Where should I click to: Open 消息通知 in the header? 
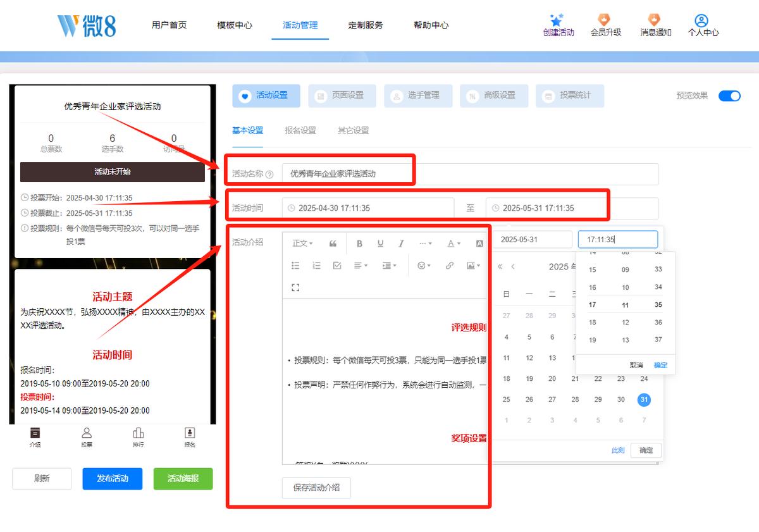point(655,25)
